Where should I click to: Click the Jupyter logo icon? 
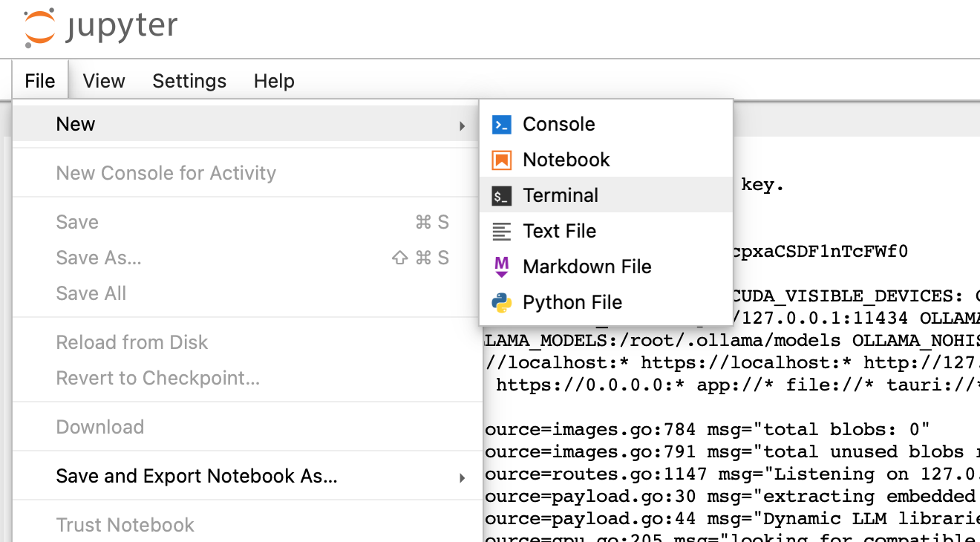pyautogui.click(x=39, y=27)
